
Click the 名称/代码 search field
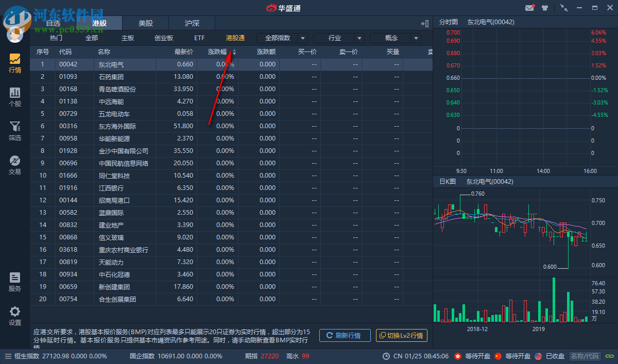tap(585, 356)
